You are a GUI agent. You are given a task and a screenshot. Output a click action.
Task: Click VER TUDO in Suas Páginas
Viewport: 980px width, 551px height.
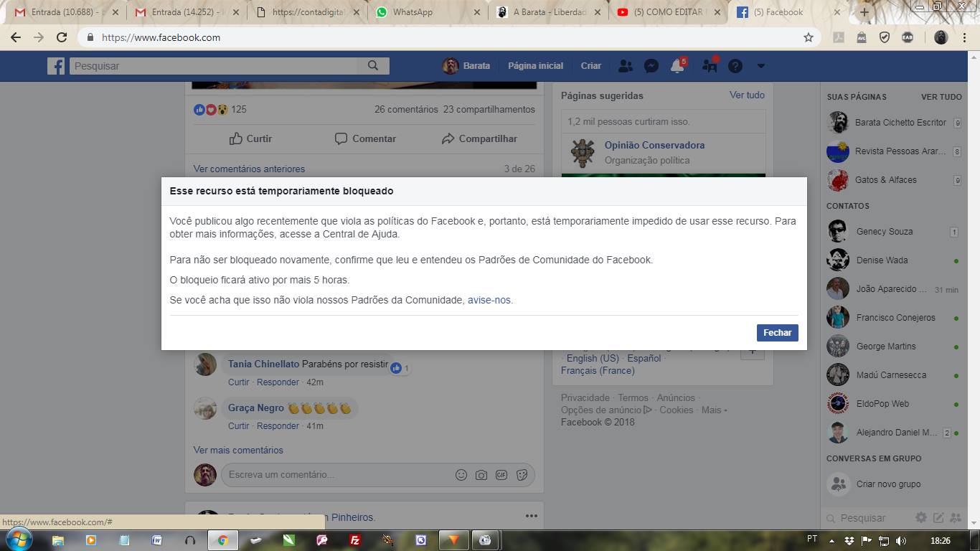click(x=941, y=97)
